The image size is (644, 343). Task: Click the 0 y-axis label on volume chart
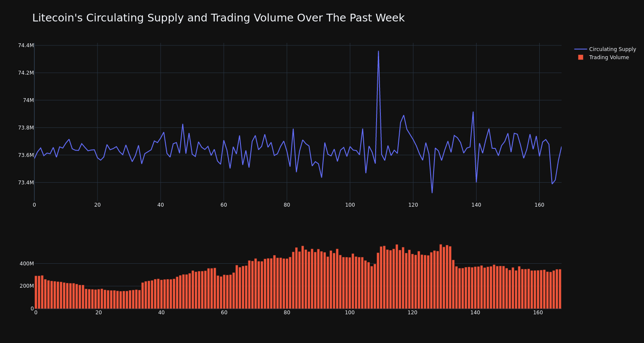coord(32,309)
